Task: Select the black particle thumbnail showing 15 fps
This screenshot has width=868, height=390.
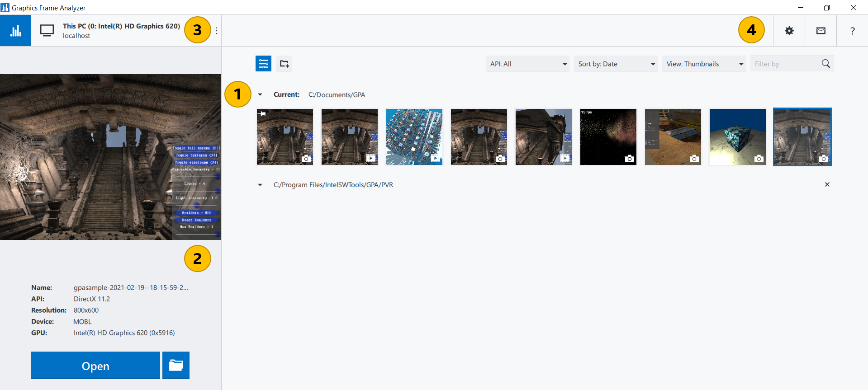Action: pos(608,137)
